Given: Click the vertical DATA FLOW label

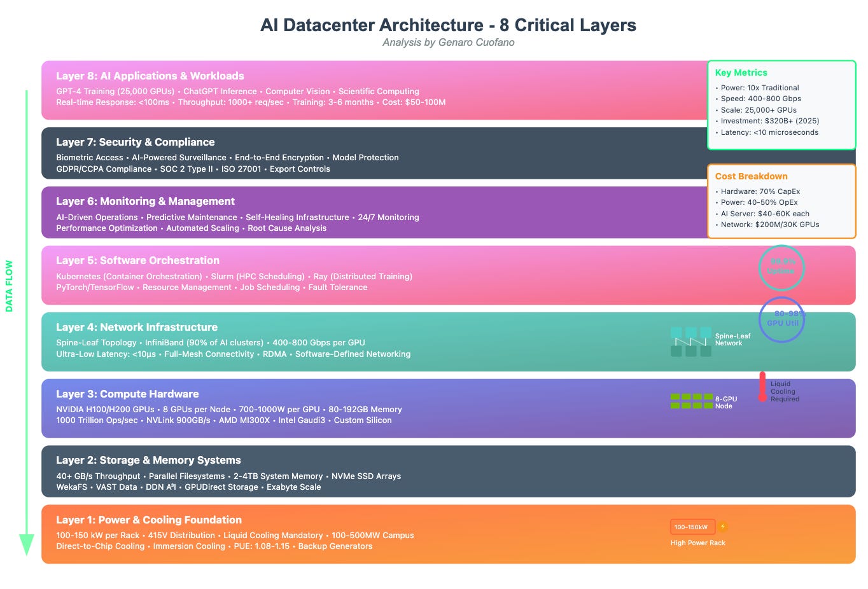Looking at the screenshot, I should 9,286.
